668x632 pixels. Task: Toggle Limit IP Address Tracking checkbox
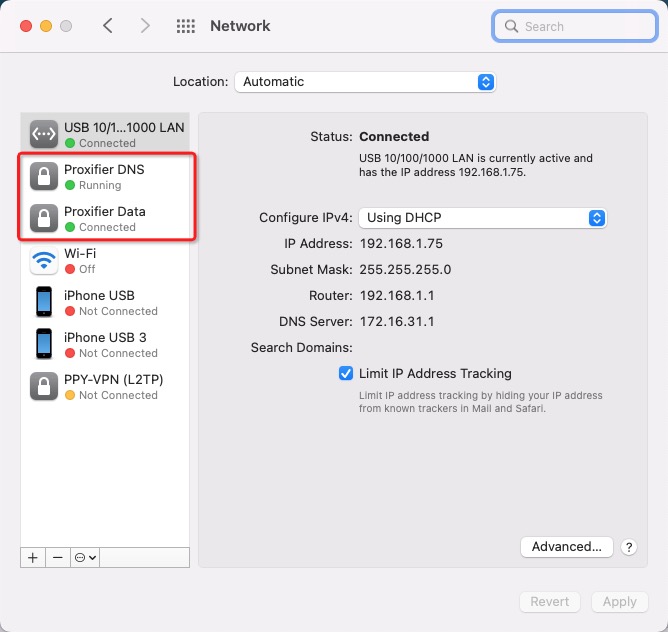(x=346, y=373)
